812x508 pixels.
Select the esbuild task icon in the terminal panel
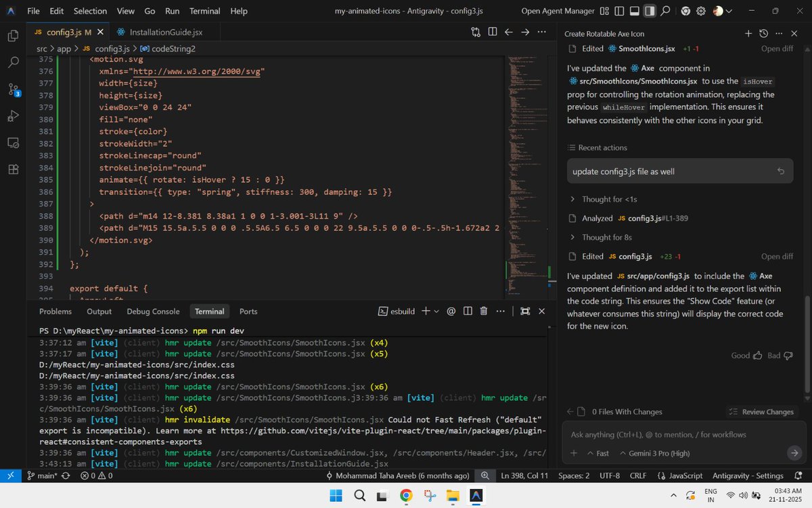pyautogui.click(x=383, y=311)
